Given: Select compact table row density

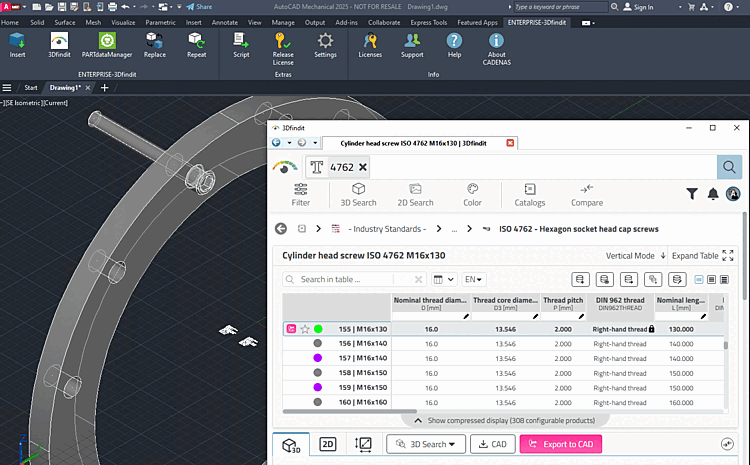Looking at the screenshot, I should [x=699, y=279].
